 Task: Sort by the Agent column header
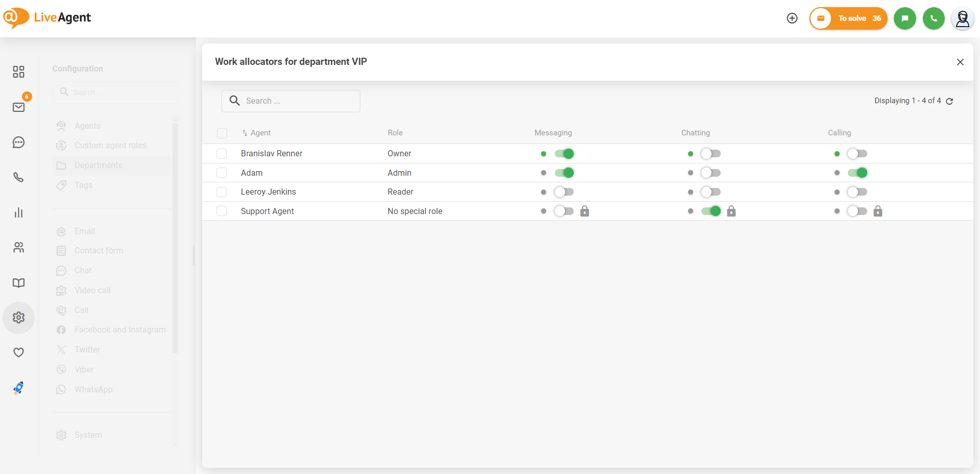pyautogui.click(x=260, y=133)
